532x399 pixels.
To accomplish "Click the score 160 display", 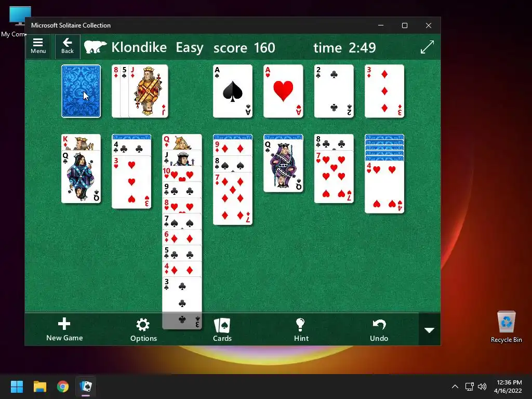I will tap(244, 47).
